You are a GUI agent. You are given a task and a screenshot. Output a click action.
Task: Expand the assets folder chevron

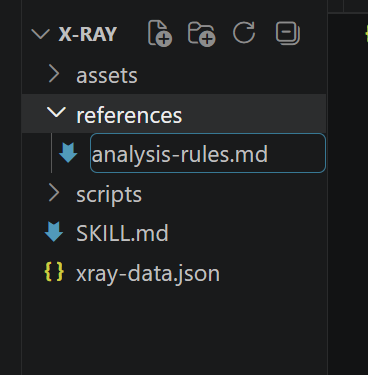point(54,74)
